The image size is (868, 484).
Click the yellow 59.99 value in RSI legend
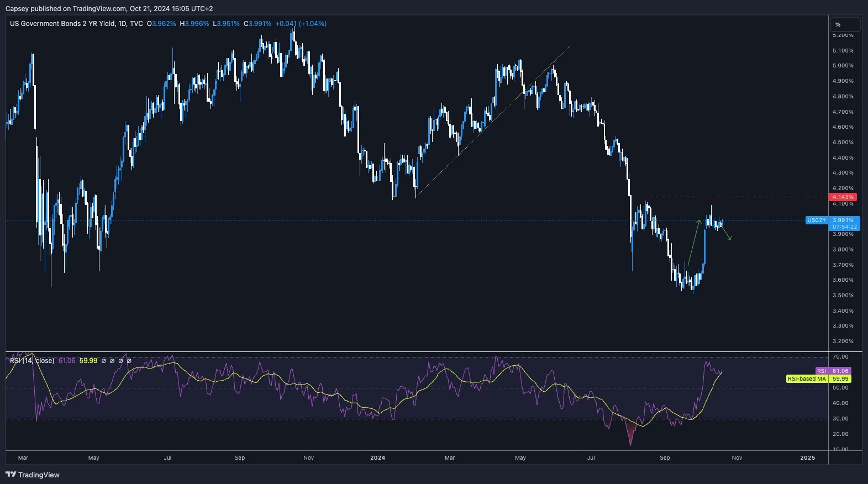88,361
